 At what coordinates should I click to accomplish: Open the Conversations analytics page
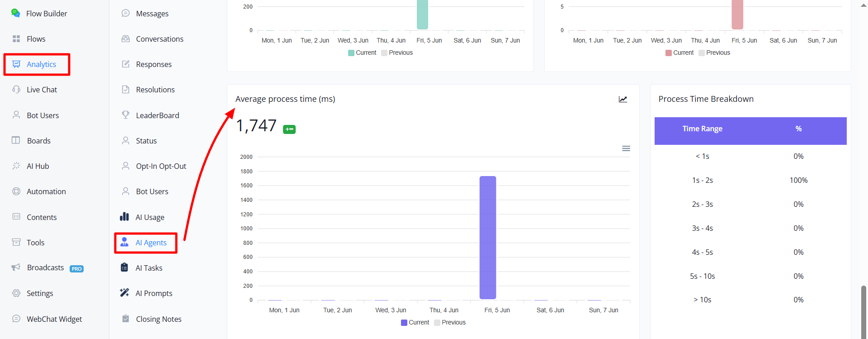(x=160, y=39)
